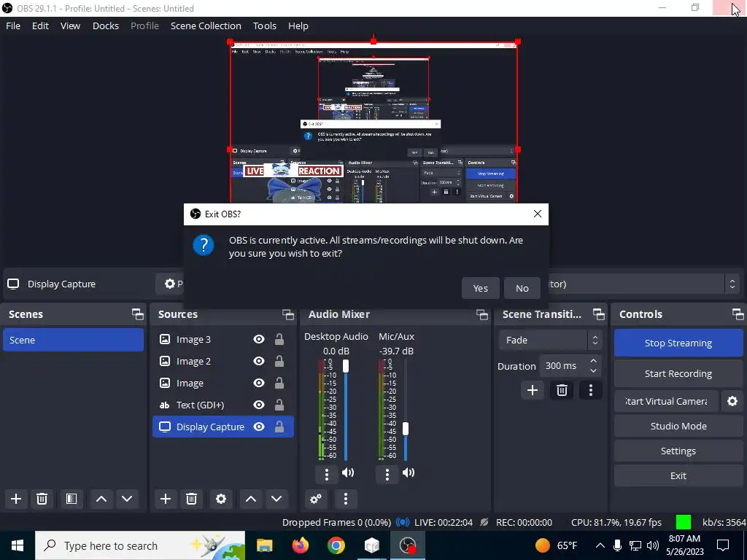The width and height of the screenshot is (747, 560).
Task: Open transition properties three-dot menu
Action: (x=591, y=391)
